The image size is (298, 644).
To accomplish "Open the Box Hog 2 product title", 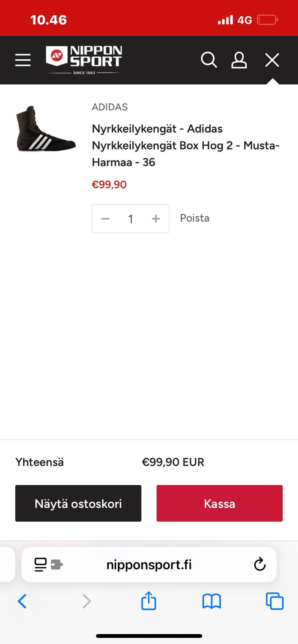I will click(x=186, y=145).
